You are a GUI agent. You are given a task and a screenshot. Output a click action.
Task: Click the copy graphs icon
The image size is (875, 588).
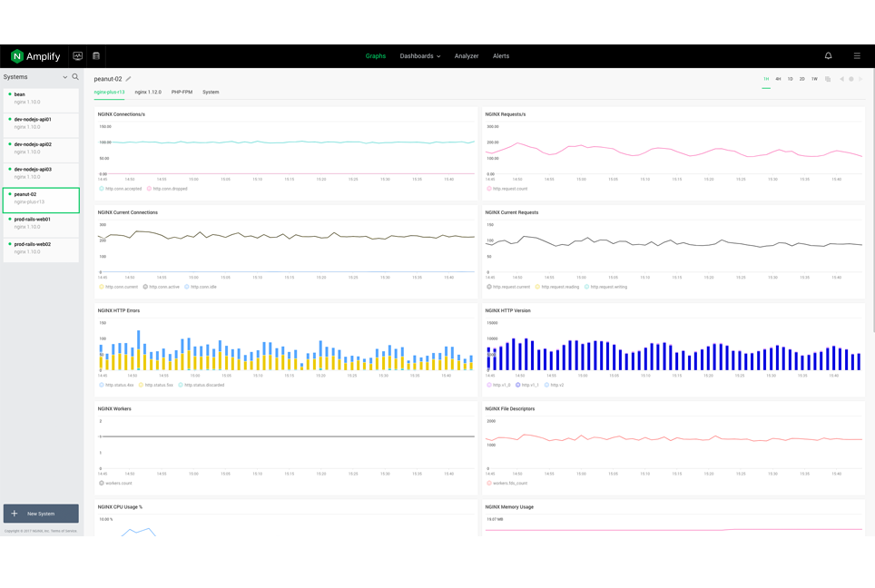pyautogui.click(x=828, y=79)
